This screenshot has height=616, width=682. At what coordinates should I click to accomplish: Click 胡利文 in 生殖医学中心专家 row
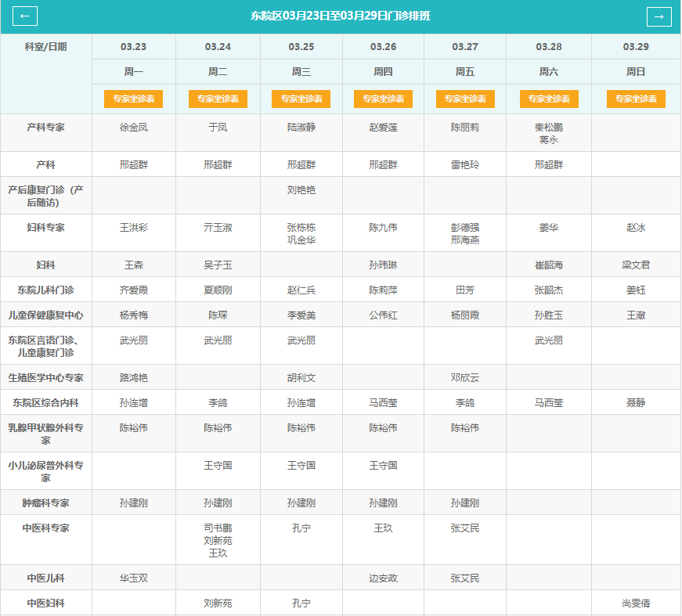click(x=301, y=378)
